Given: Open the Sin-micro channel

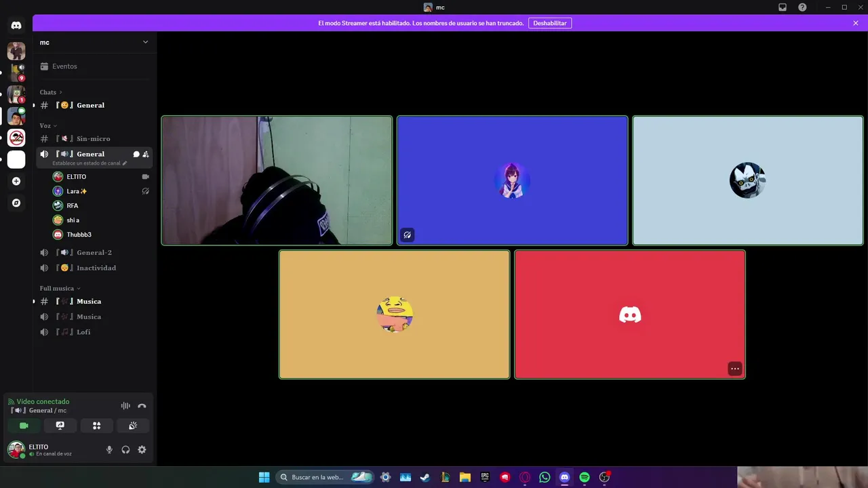Looking at the screenshot, I should (94, 138).
